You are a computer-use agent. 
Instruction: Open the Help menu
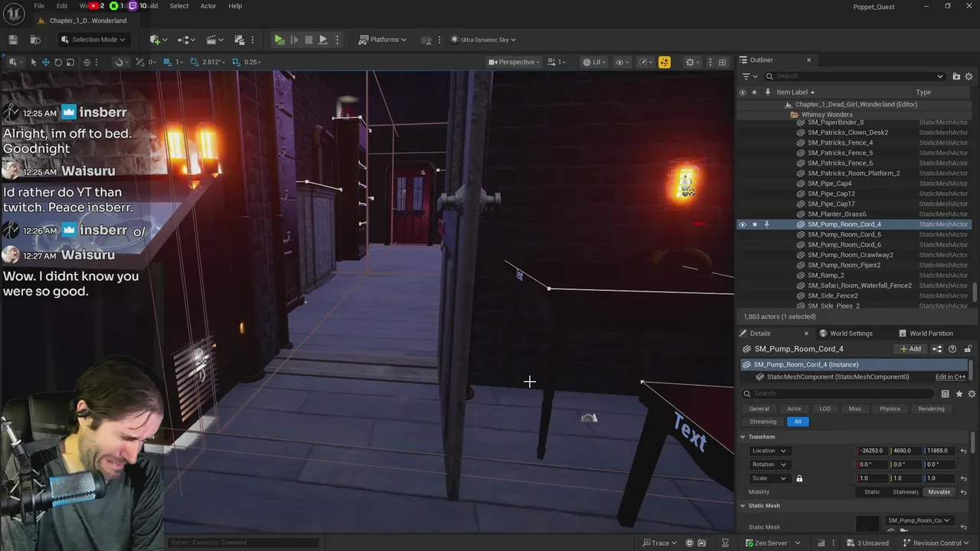pyautogui.click(x=235, y=6)
